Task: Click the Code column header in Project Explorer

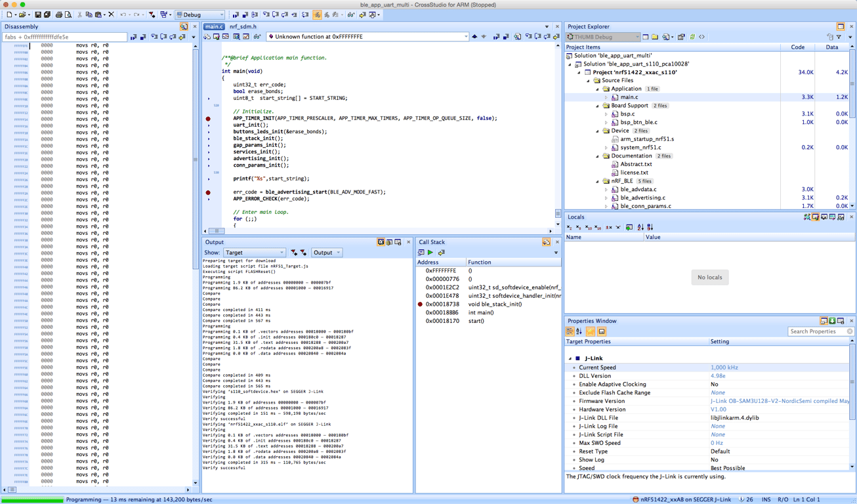Action: (x=798, y=47)
